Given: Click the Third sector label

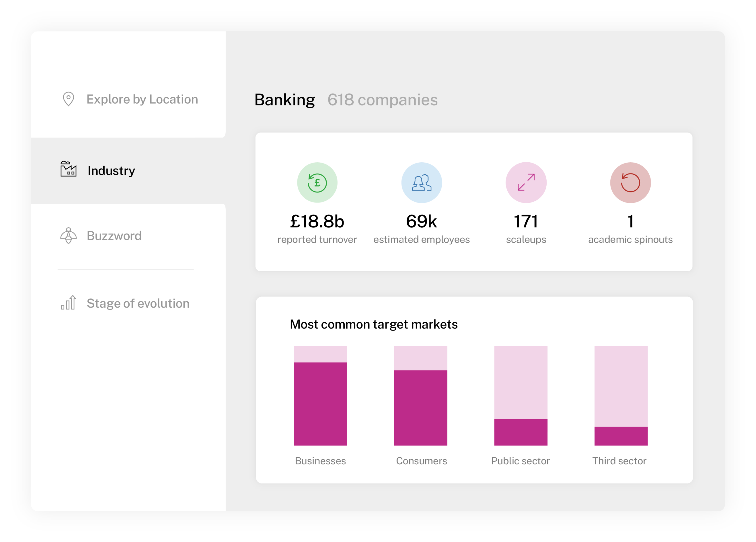Looking at the screenshot, I should click(x=619, y=461).
